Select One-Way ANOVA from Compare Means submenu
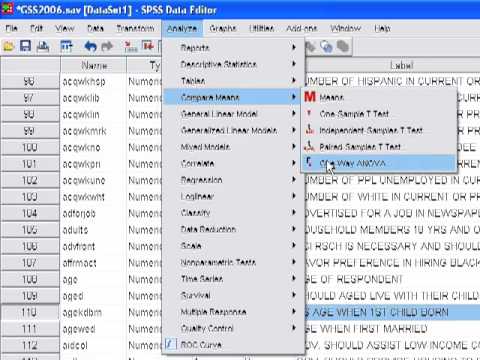This screenshot has height=360, width=480. point(379,163)
